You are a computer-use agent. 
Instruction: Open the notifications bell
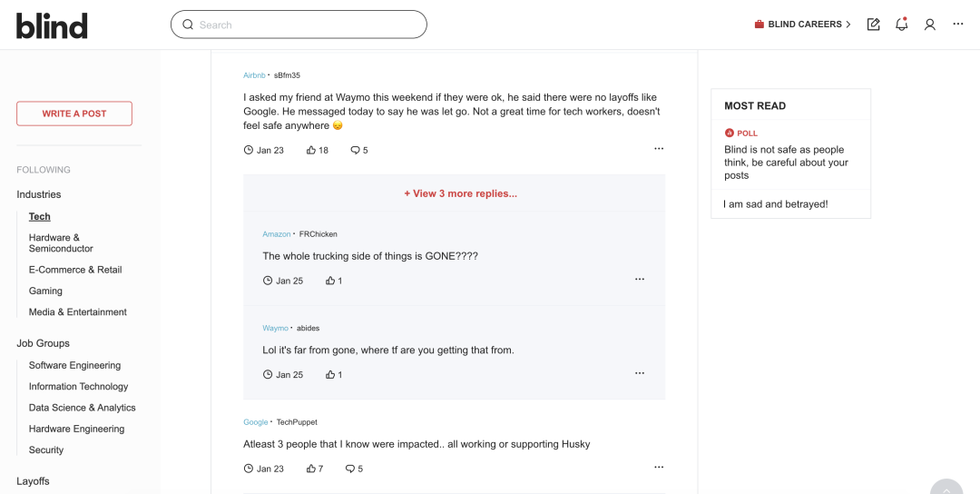click(901, 25)
